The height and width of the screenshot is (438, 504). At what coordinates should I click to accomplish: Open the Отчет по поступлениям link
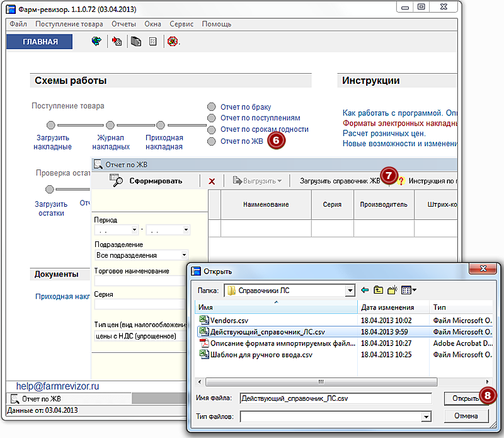260,118
